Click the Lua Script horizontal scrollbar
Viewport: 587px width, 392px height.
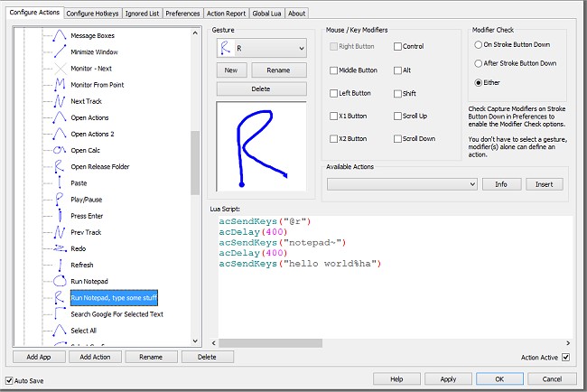pyautogui.click(x=379, y=343)
